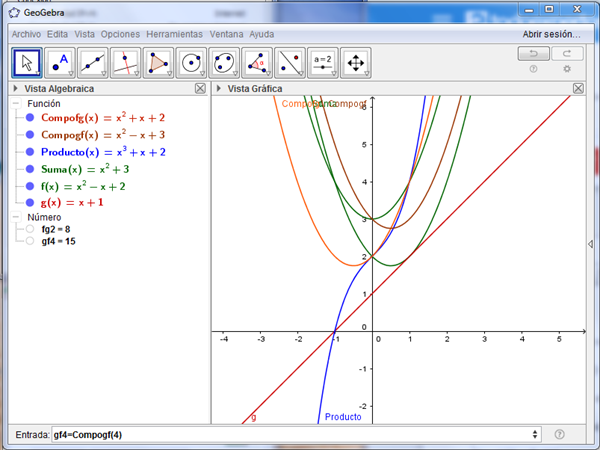Screen dimensions: 600x450
Task: Select the Move arrow tool
Action: (28, 63)
